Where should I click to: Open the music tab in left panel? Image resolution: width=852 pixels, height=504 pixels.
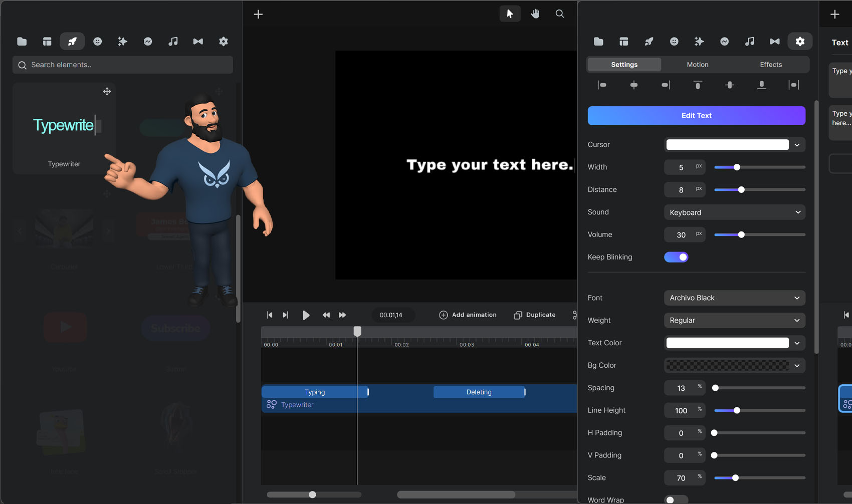[x=173, y=42]
